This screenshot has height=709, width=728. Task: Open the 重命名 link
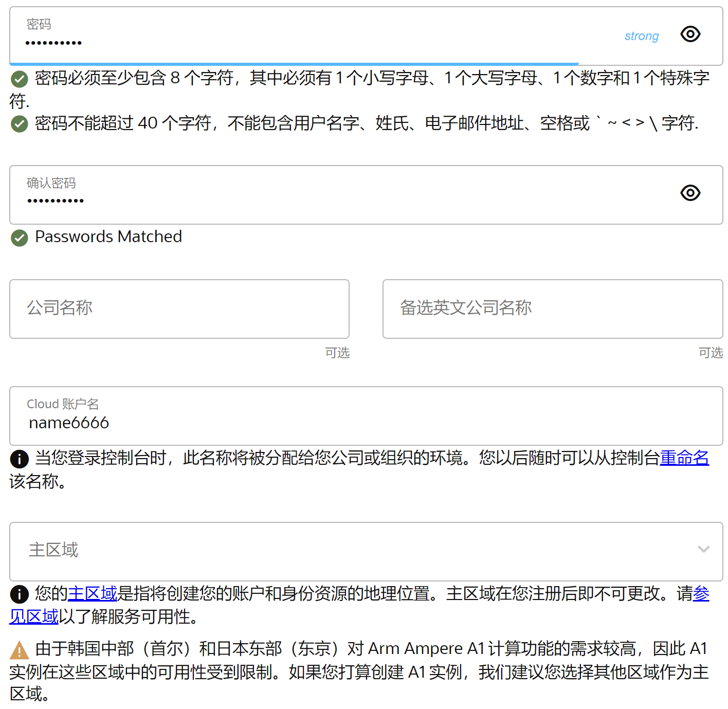pos(684,458)
